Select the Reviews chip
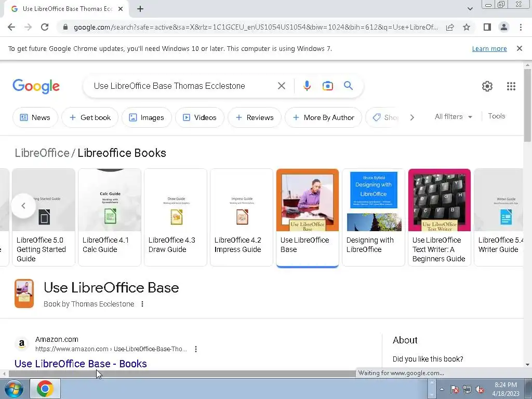Screen dimensions: 532x399 coord(255,117)
